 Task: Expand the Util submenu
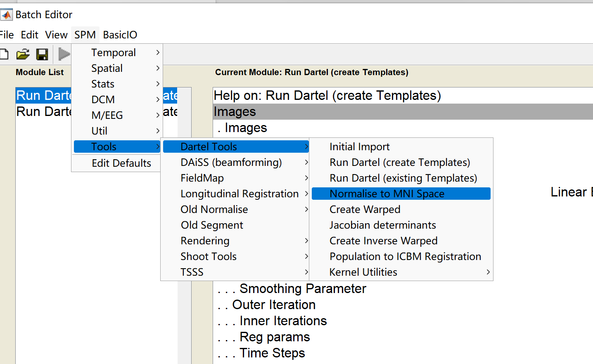click(x=117, y=131)
